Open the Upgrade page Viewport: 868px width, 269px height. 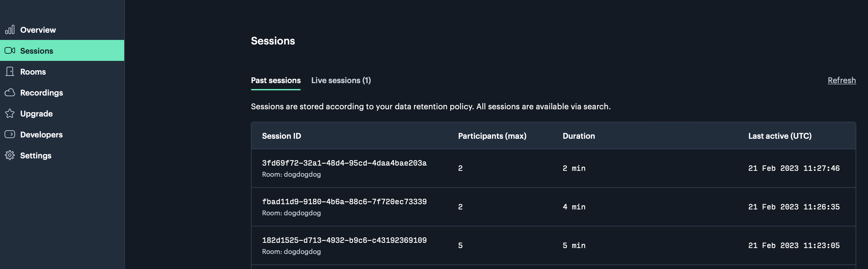coord(62,114)
